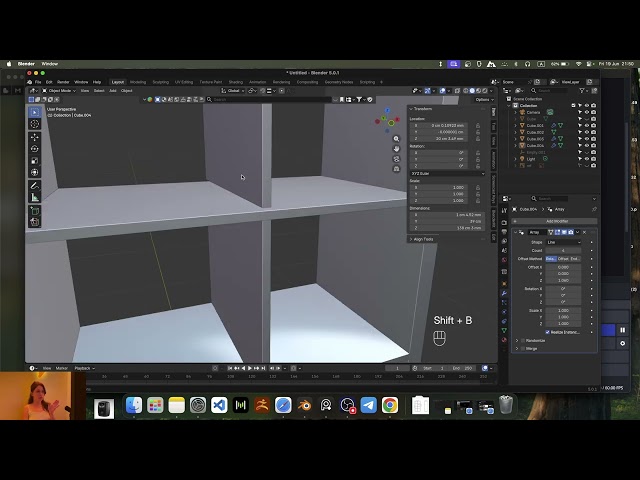Open Google Chrome from the dock
Viewport: 640px width, 480px height.
pyautogui.click(x=390, y=405)
